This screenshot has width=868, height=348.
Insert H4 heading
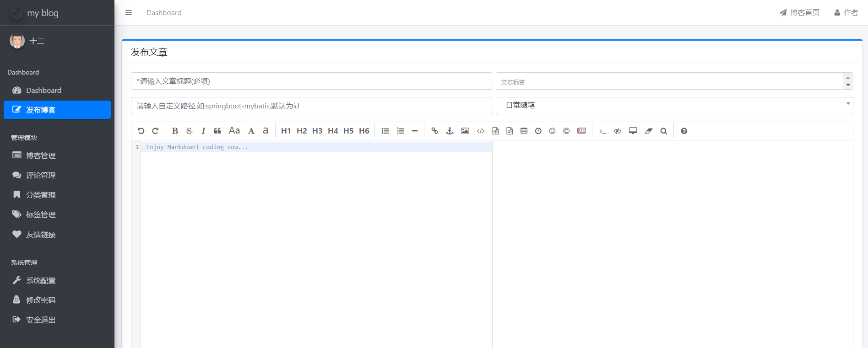(x=333, y=131)
